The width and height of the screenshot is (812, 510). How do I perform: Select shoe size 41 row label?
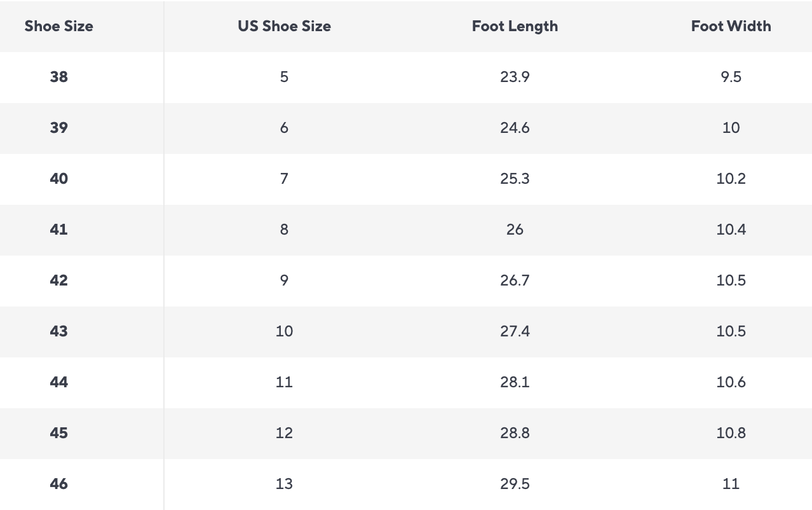[x=58, y=230]
